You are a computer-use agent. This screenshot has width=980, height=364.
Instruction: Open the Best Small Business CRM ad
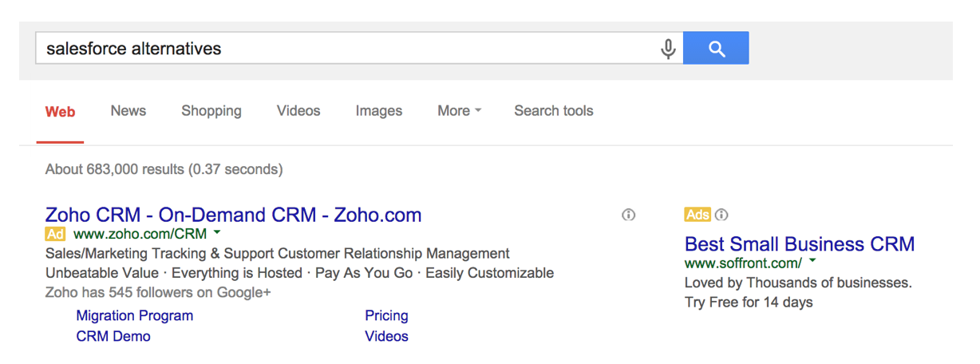click(x=800, y=243)
